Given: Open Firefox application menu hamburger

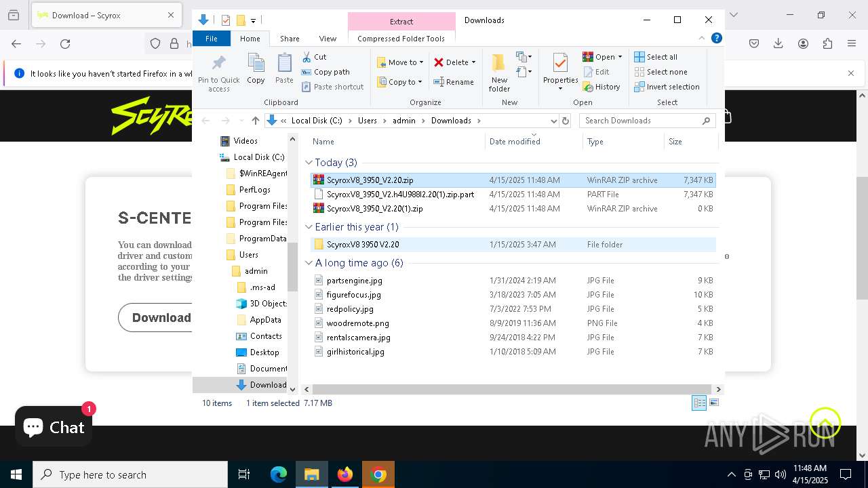Looking at the screenshot, I should coord(852,43).
